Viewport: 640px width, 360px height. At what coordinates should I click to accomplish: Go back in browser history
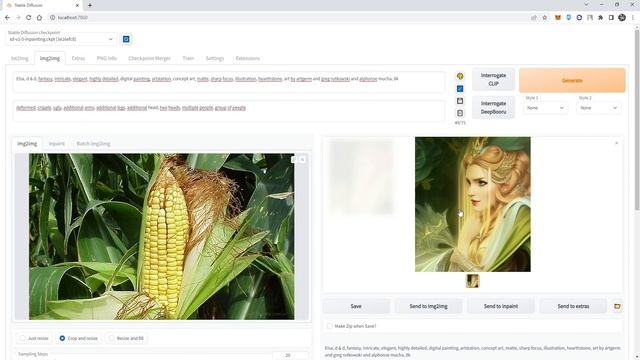pos(7,18)
